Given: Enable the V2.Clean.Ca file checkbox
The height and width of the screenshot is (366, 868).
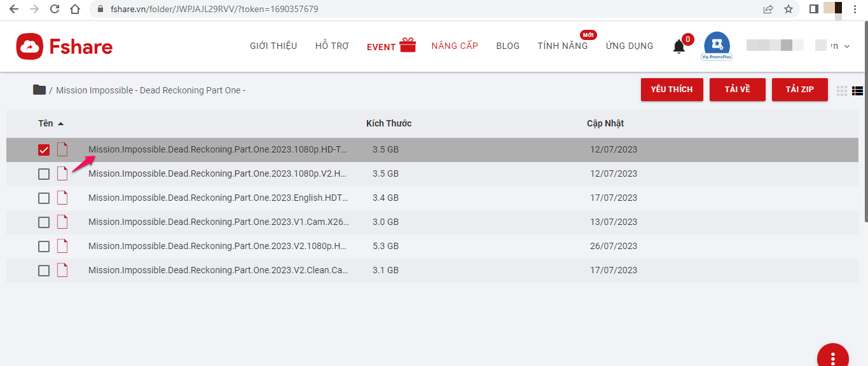Looking at the screenshot, I should point(44,271).
